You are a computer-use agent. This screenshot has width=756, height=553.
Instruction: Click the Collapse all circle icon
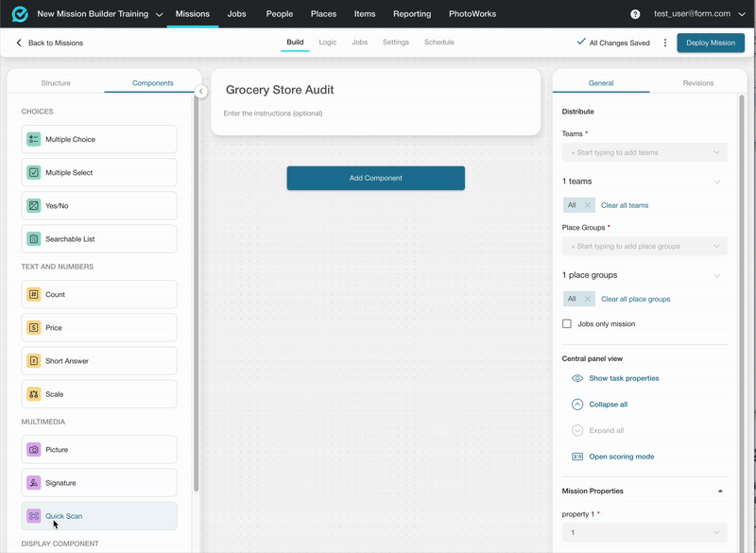(577, 405)
